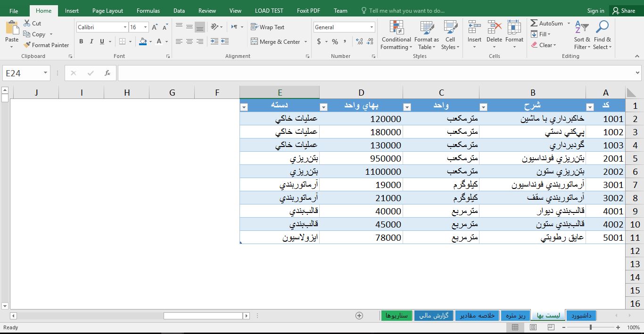Image resolution: width=644 pixels, height=334 pixels.
Task: Open Conditional Formatting menu
Action: (396, 35)
